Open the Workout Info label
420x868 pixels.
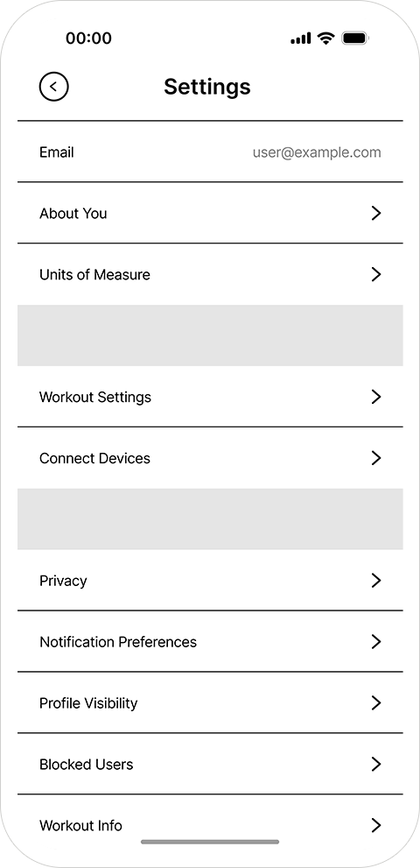[x=80, y=826]
